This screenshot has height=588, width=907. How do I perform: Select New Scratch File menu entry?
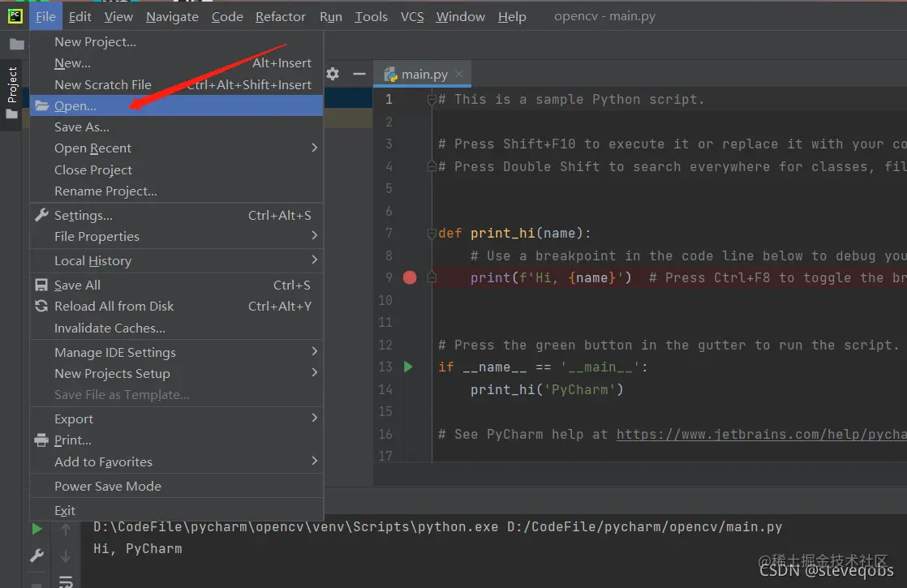(x=176, y=84)
